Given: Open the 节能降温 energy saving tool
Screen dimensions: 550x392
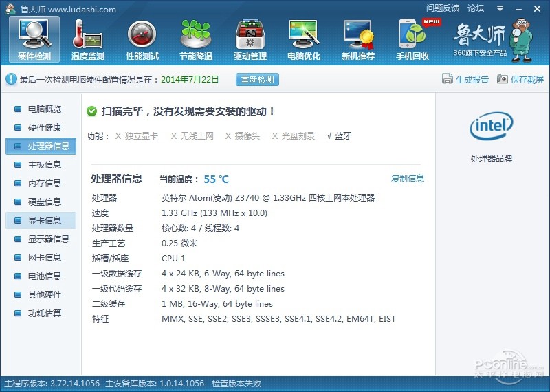Looking at the screenshot, I should click(196, 40).
